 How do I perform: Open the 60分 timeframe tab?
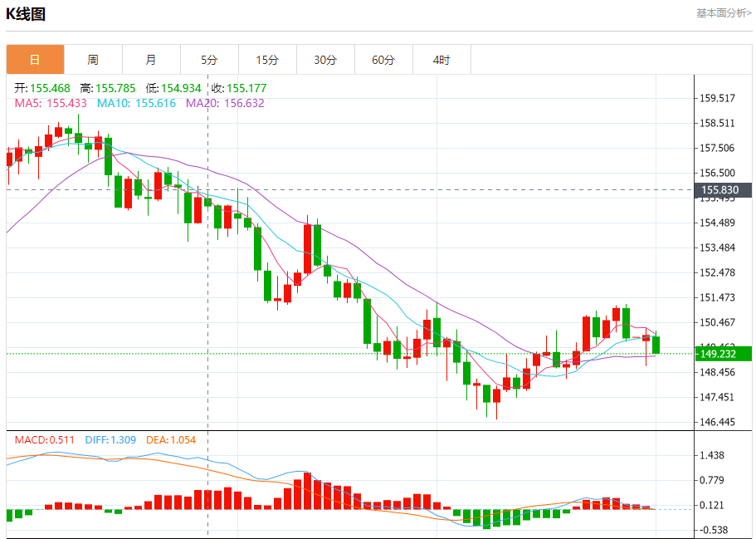pyautogui.click(x=383, y=60)
